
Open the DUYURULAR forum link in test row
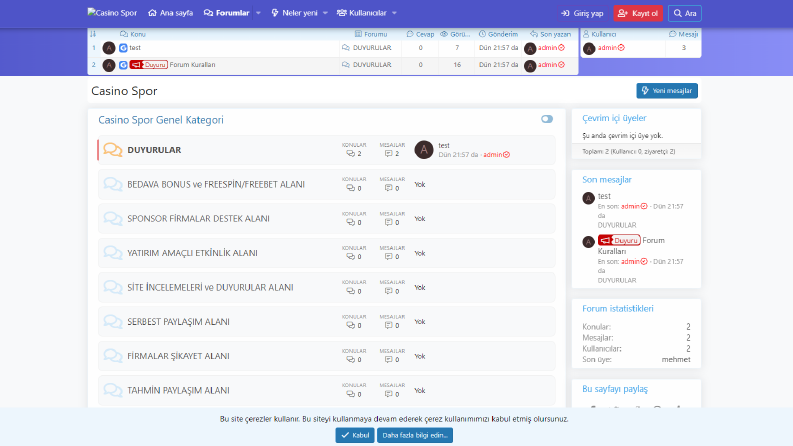372,48
